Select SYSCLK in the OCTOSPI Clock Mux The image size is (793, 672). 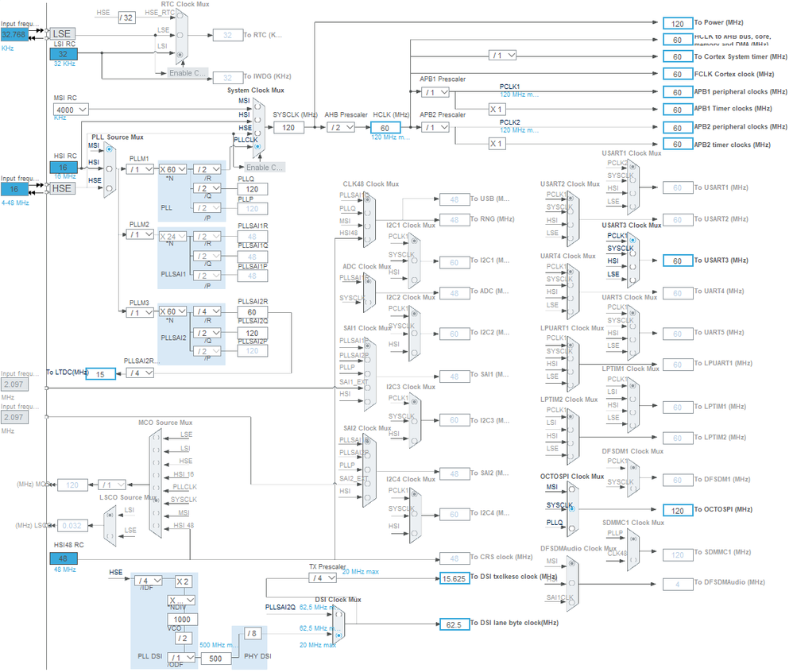pyautogui.click(x=572, y=508)
